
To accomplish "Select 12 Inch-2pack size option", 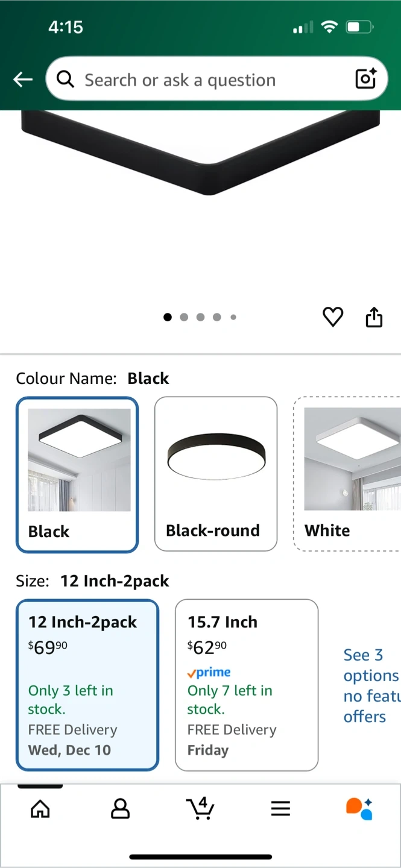I will click(87, 685).
